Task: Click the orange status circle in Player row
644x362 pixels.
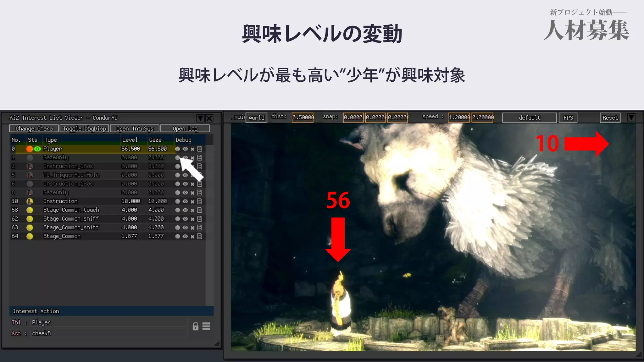Action: (30, 149)
